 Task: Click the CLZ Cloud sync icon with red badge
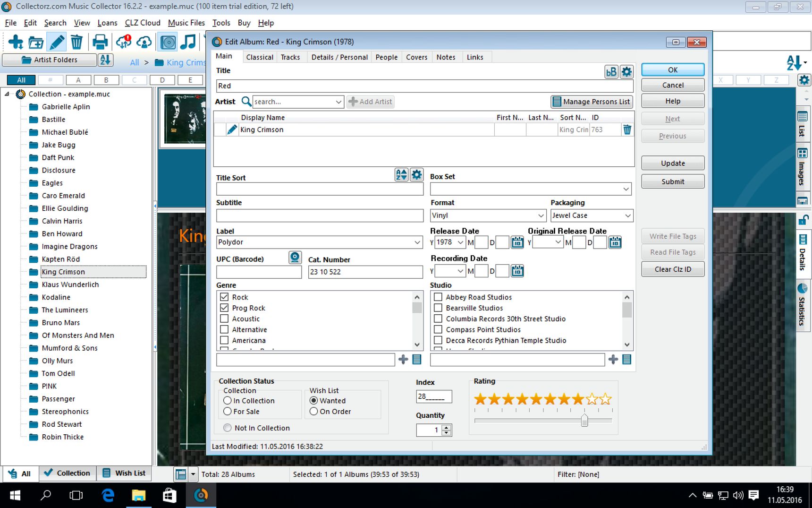click(x=124, y=42)
